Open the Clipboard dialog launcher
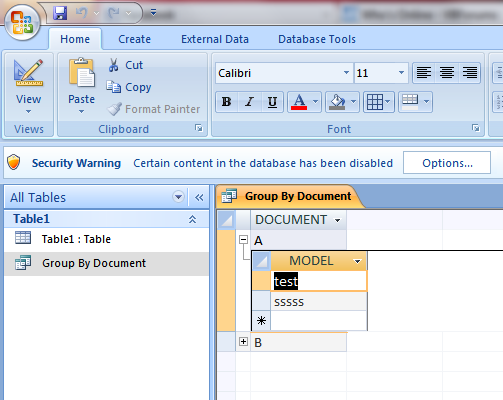Image resolution: width=503 pixels, height=400 pixels. 199,128
